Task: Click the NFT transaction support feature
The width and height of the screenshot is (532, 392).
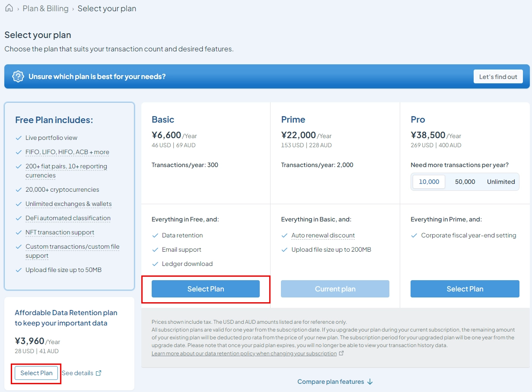Action: click(60, 232)
